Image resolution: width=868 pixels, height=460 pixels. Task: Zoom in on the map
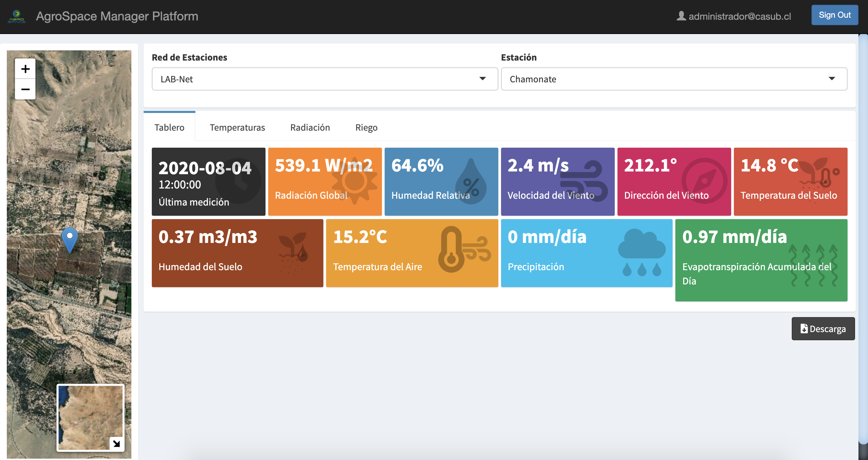coord(25,69)
